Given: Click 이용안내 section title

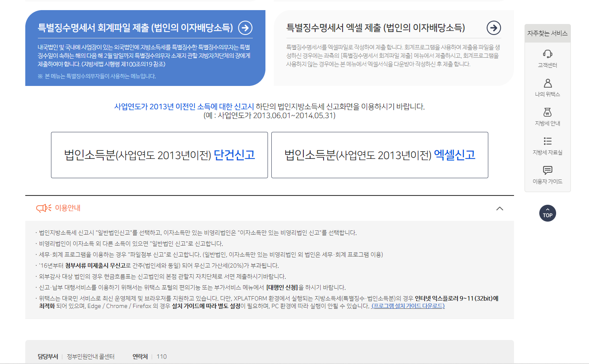Looking at the screenshot, I should [68, 208].
